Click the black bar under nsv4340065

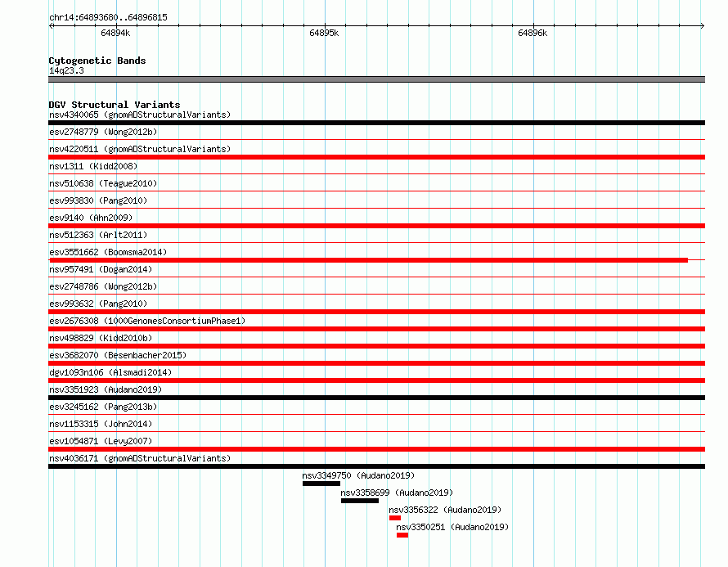click(x=376, y=123)
